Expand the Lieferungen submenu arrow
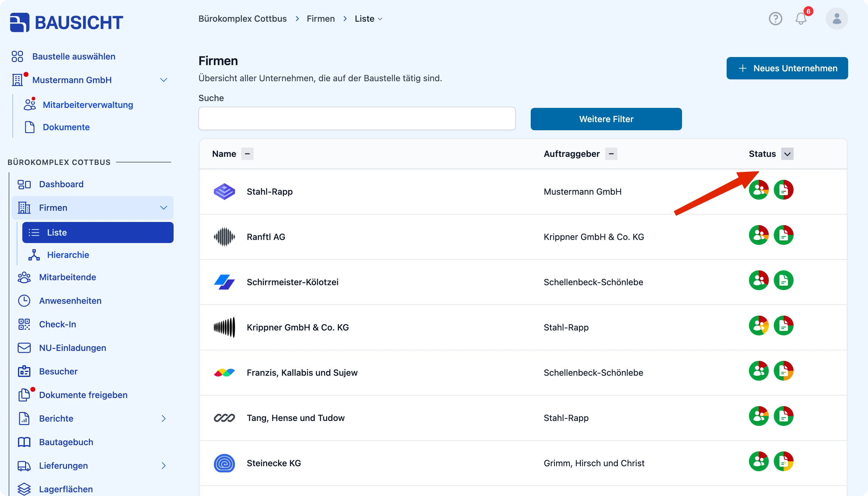The width and height of the screenshot is (868, 496). (163, 466)
